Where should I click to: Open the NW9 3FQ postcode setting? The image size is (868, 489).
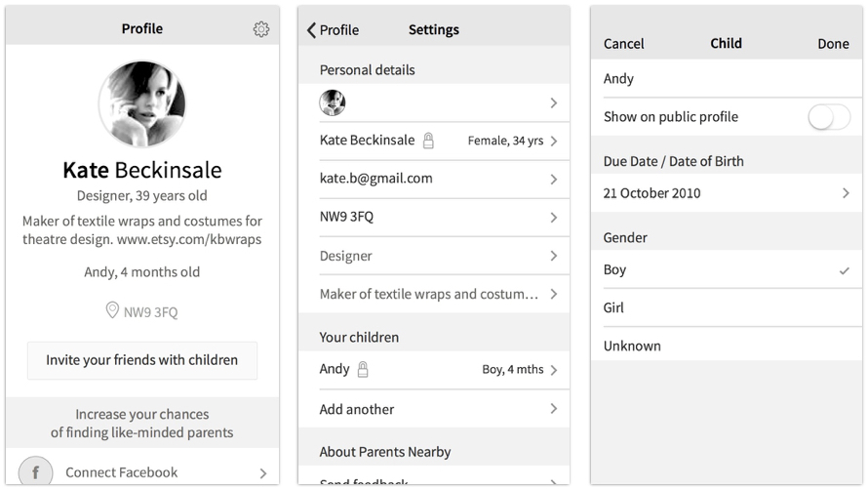pos(434,217)
